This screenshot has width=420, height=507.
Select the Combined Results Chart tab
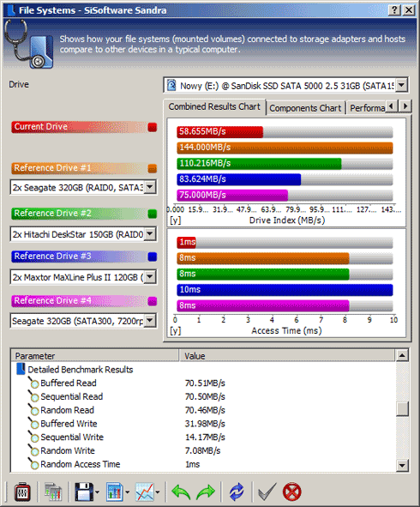[214, 106]
